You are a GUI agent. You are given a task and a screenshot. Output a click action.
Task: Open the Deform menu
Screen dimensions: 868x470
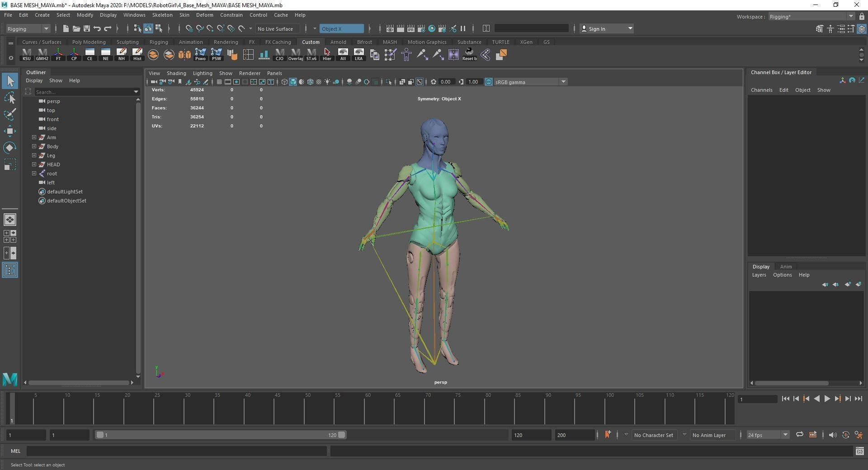coord(204,15)
